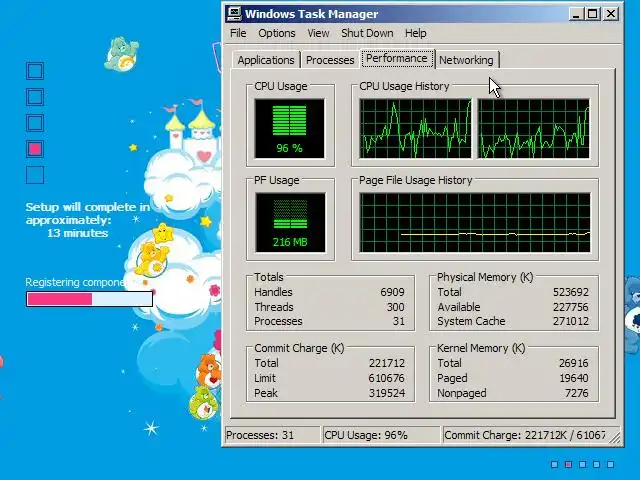Click the PF Usage 216 MB gauge
This screenshot has width=640, height=480.
[290, 222]
